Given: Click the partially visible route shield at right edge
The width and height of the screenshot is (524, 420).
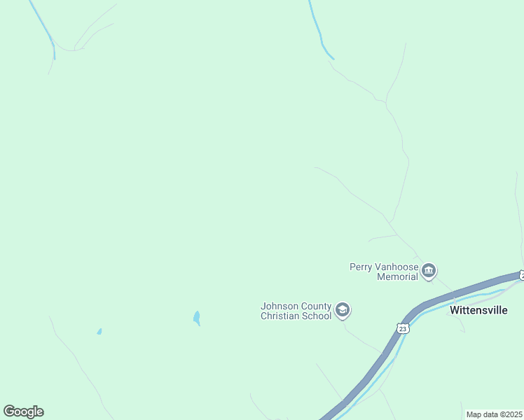Looking at the screenshot, I should tap(522, 275).
